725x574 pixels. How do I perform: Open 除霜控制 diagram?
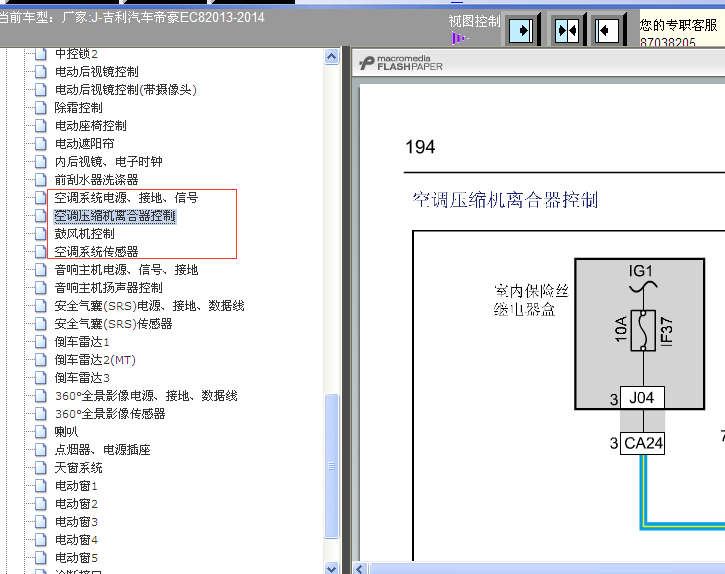[x=79, y=108]
